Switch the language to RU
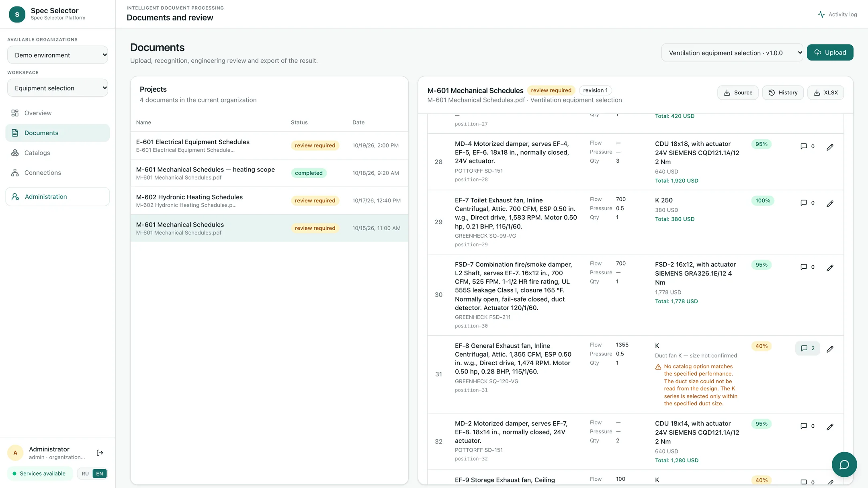Viewport: 868px width, 488px height. (85, 474)
